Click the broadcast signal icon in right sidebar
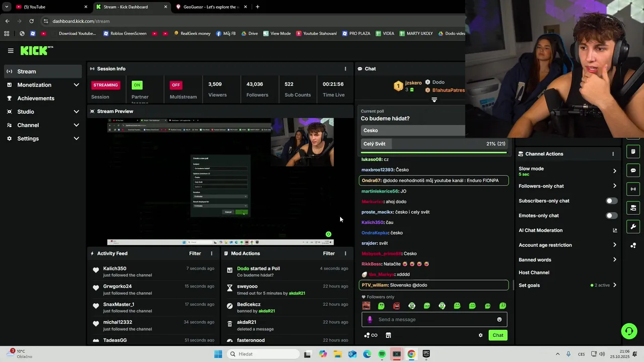644x362 pixels. [633, 189]
